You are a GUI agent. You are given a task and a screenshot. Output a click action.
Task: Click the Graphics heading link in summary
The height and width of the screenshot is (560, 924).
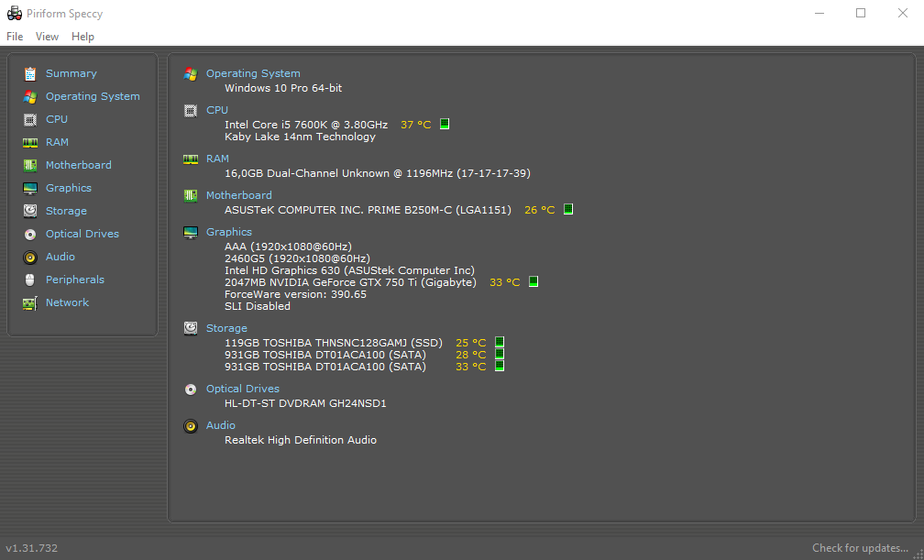228,232
